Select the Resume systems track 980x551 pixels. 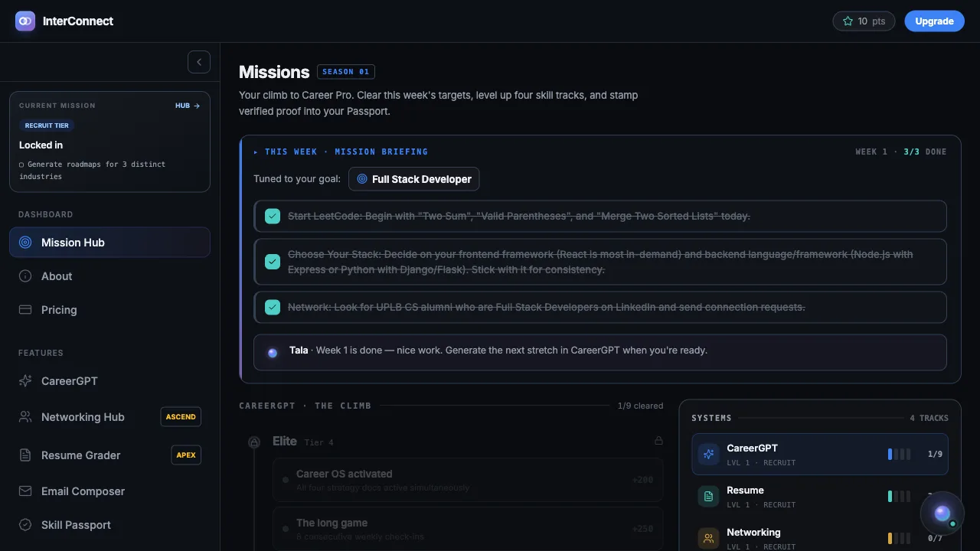click(x=820, y=497)
